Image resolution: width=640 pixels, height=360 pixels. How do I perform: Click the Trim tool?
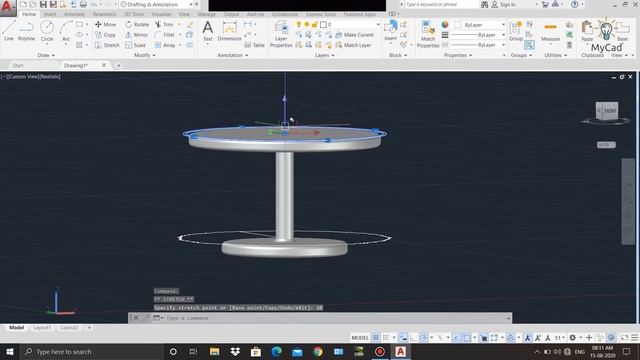pyautogui.click(x=164, y=24)
